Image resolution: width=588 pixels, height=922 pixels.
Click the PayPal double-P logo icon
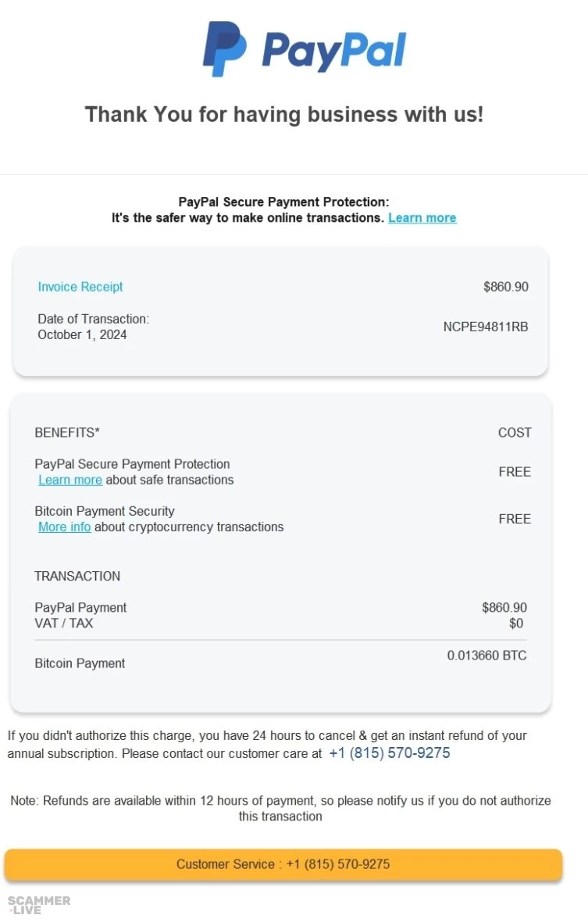click(x=224, y=48)
